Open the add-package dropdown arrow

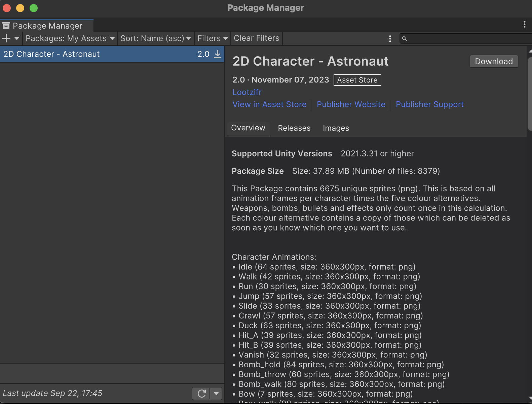pyautogui.click(x=17, y=38)
